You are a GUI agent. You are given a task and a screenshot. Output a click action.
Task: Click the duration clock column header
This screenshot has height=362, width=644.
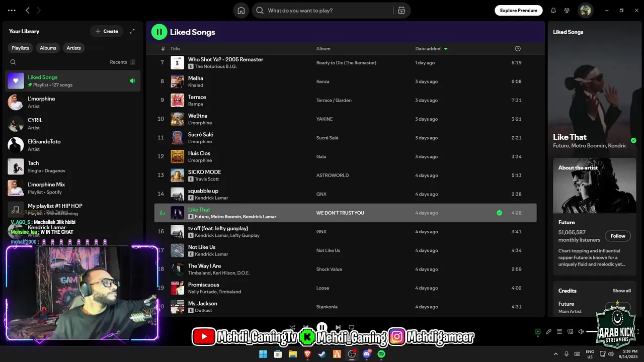coord(518,49)
